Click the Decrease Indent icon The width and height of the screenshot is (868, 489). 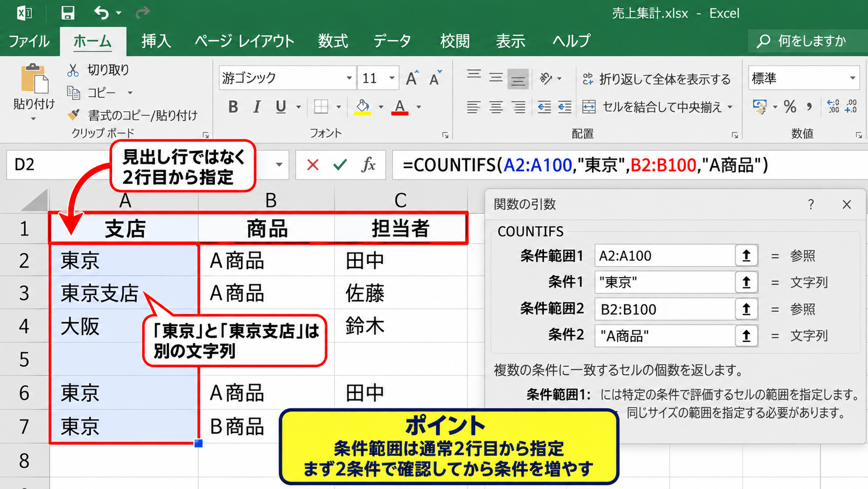pyautogui.click(x=544, y=107)
